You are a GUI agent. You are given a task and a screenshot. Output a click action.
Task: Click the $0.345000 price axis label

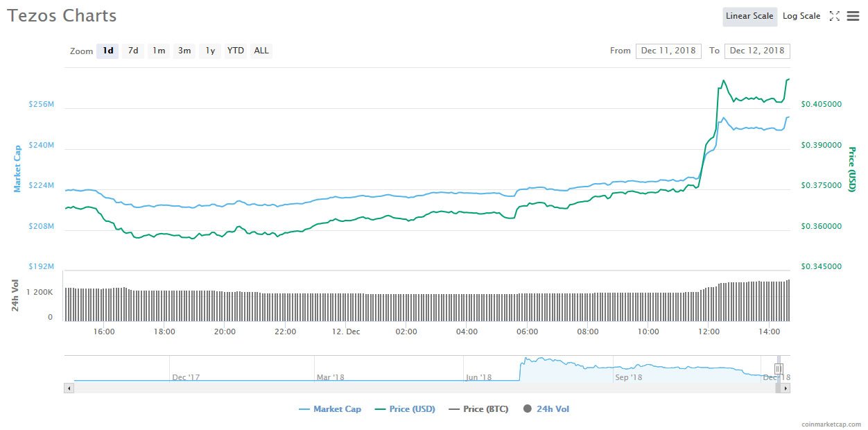822,266
